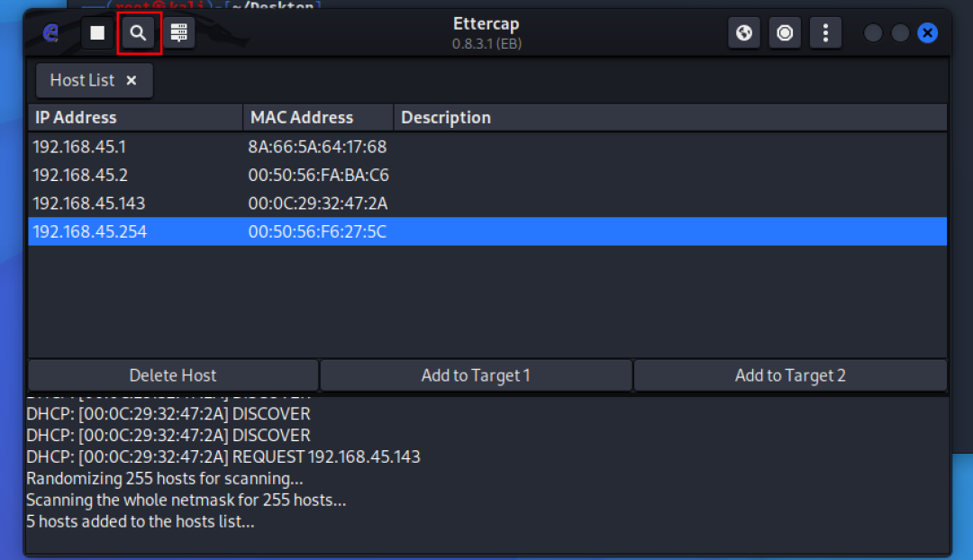Image resolution: width=973 pixels, height=560 pixels.
Task: Sort hosts by IP Address column
Action: tap(135, 117)
